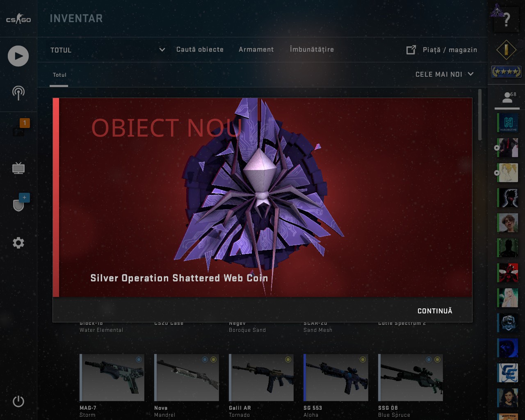Click the INVENTAR page title
The height and width of the screenshot is (420, 525).
point(76,18)
